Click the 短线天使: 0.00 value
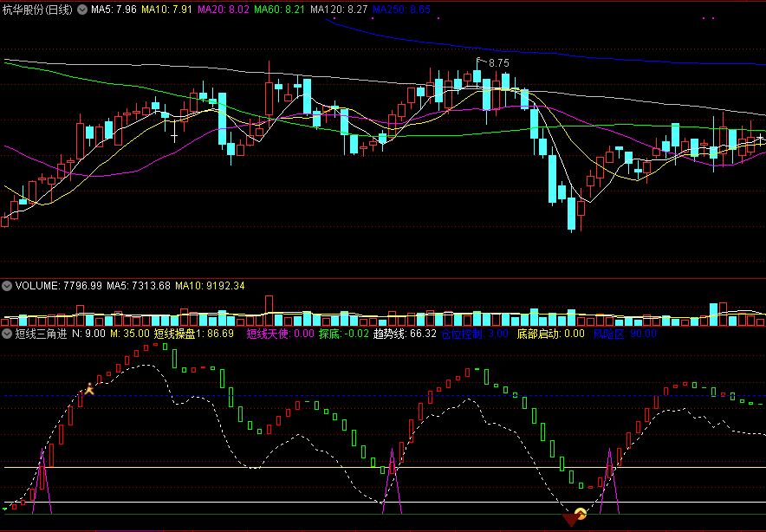 280,334
